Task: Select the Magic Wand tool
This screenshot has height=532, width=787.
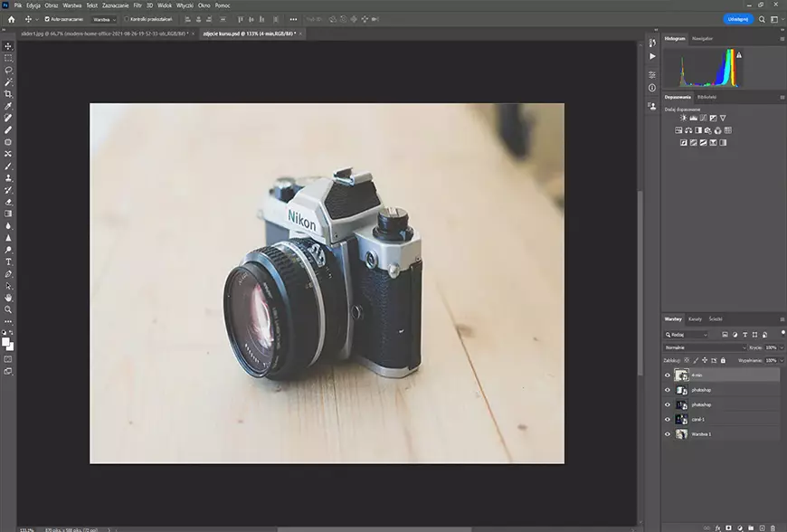Action: 8,81
